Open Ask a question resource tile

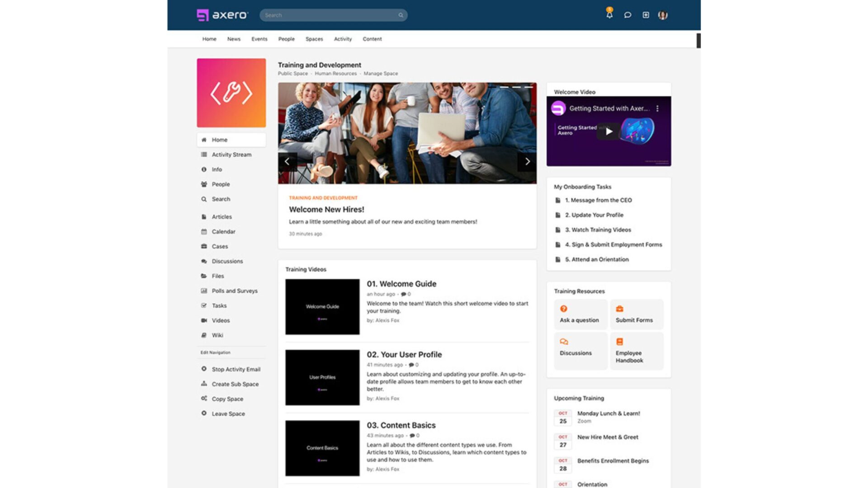(580, 314)
